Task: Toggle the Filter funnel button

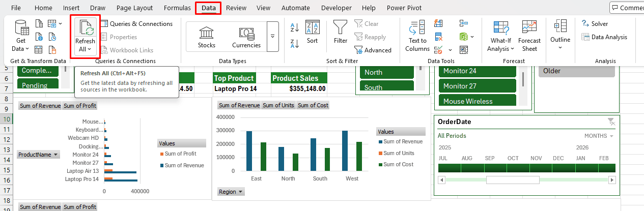Action: (x=341, y=32)
